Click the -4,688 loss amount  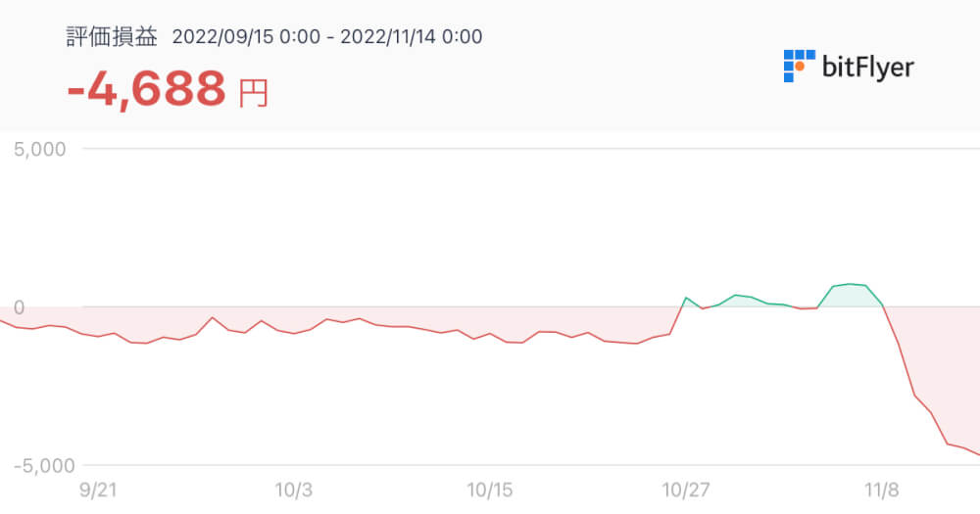click(x=146, y=90)
